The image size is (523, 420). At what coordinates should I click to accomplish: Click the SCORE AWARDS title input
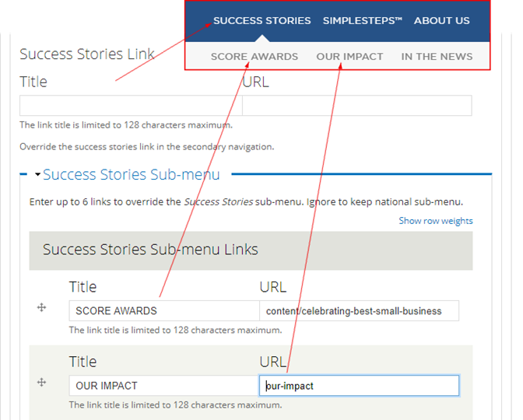(164, 310)
